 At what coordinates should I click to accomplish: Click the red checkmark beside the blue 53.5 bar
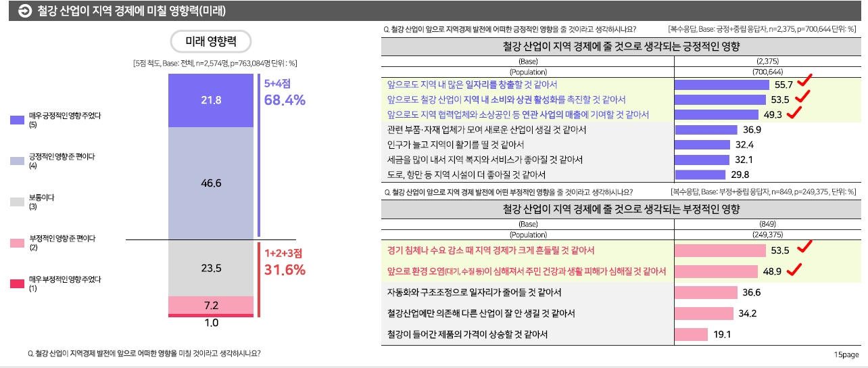coord(802,97)
